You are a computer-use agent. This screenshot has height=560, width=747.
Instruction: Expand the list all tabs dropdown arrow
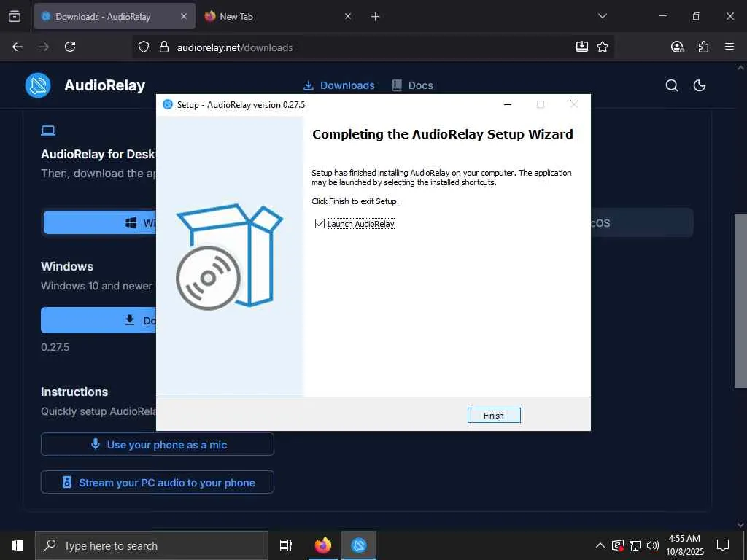click(603, 16)
